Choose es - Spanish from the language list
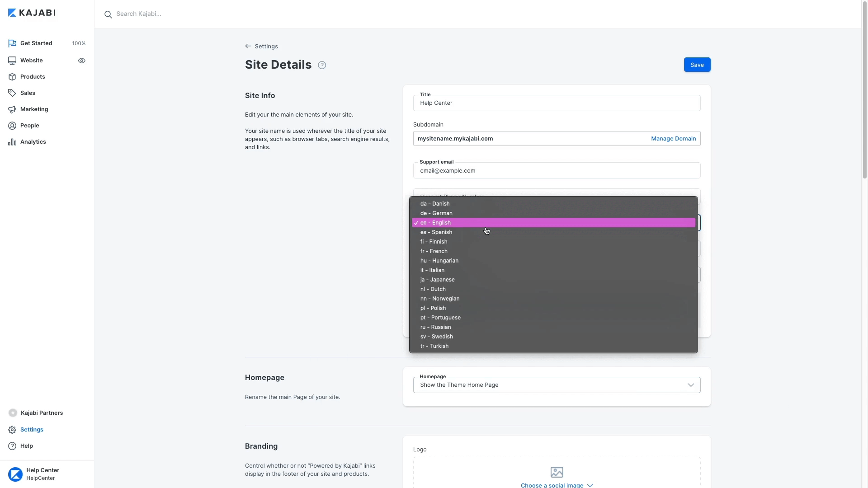The height and width of the screenshot is (488, 868). tap(436, 232)
